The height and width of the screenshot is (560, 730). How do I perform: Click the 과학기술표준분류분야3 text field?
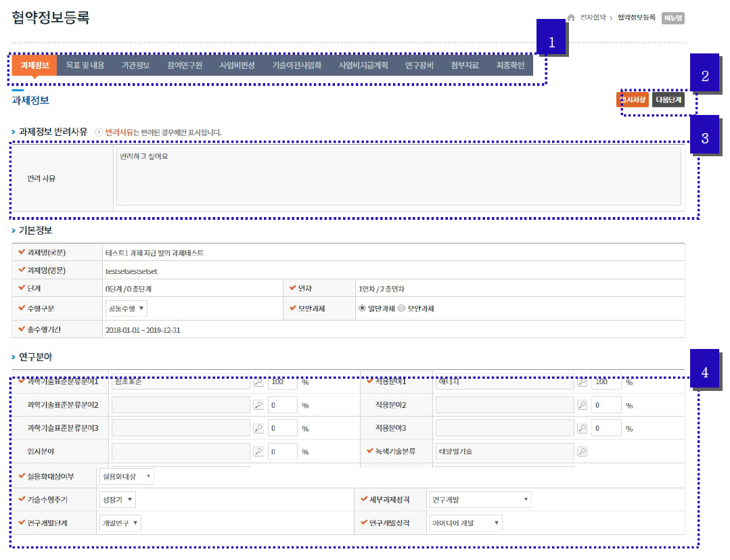pos(181,428)
